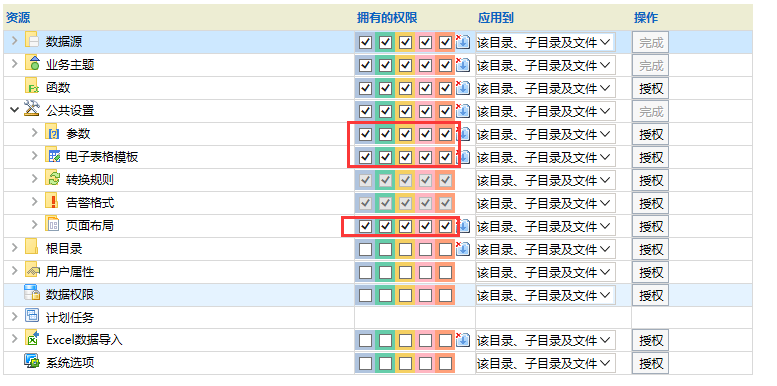Click 授权 button for 参数
Screen dimensions: 777x386
pos(651,134)
